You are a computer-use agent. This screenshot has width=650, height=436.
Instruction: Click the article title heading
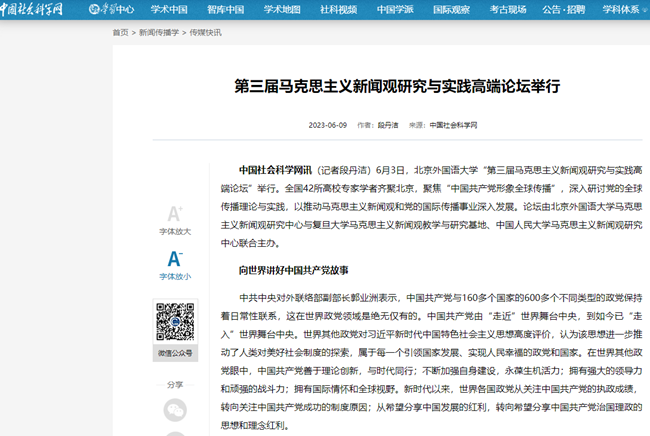pyautogui.click(x=397, y=86)
